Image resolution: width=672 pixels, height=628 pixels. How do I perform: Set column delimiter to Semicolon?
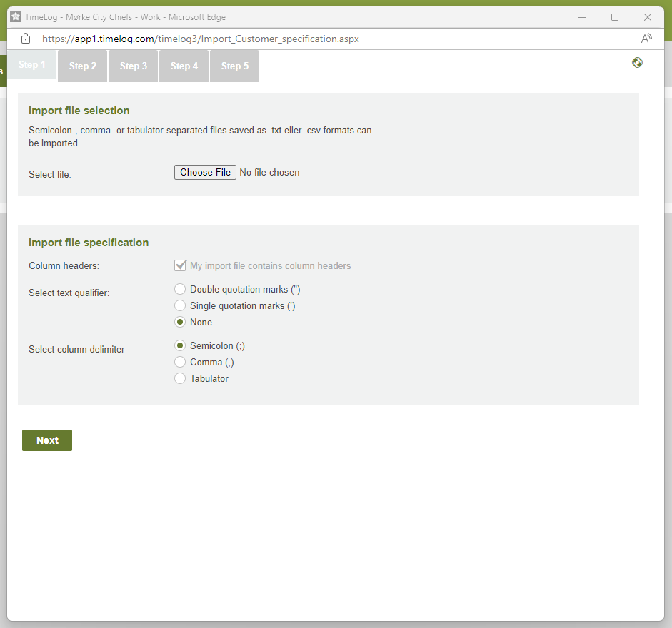coord(180,346)
